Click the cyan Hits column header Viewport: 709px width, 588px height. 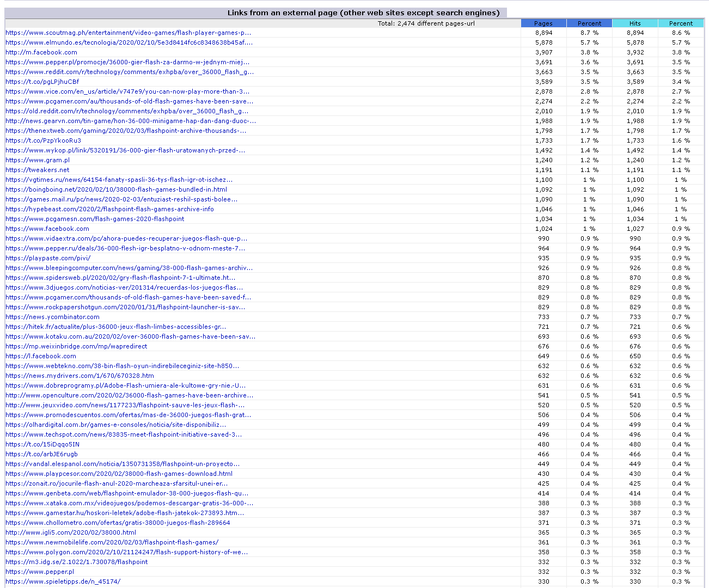pyautogui.click(x=635, y=23)
